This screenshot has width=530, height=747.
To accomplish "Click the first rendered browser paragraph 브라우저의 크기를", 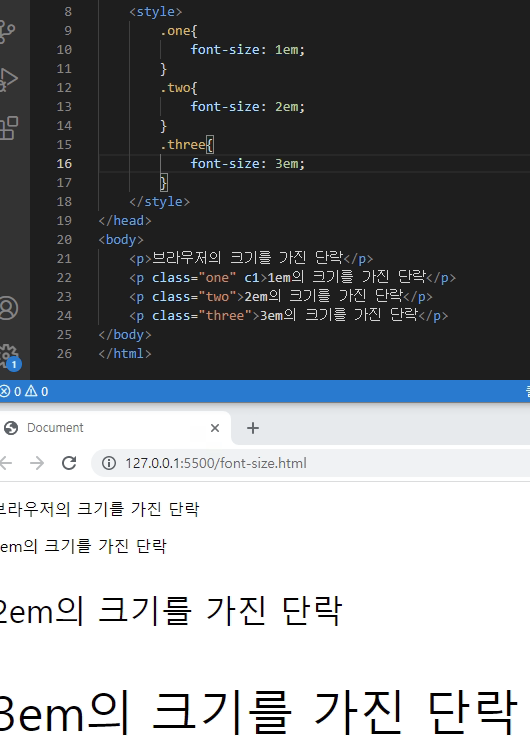I will click(x=99, y=509).
